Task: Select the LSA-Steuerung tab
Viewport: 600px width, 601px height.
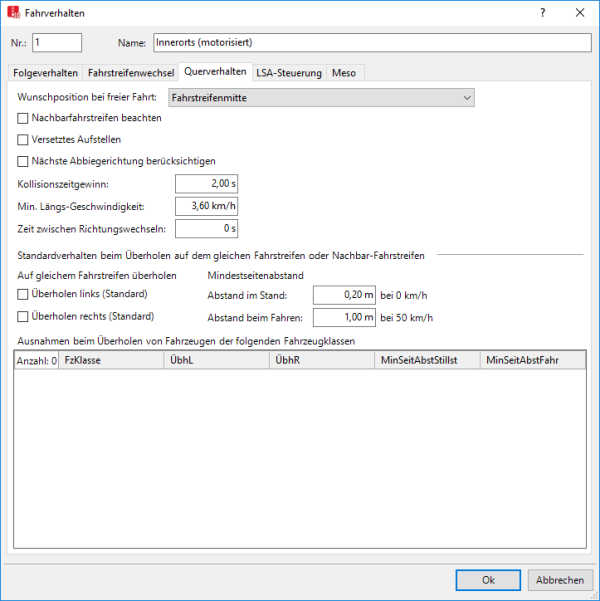Action: (x=288, y=73)
